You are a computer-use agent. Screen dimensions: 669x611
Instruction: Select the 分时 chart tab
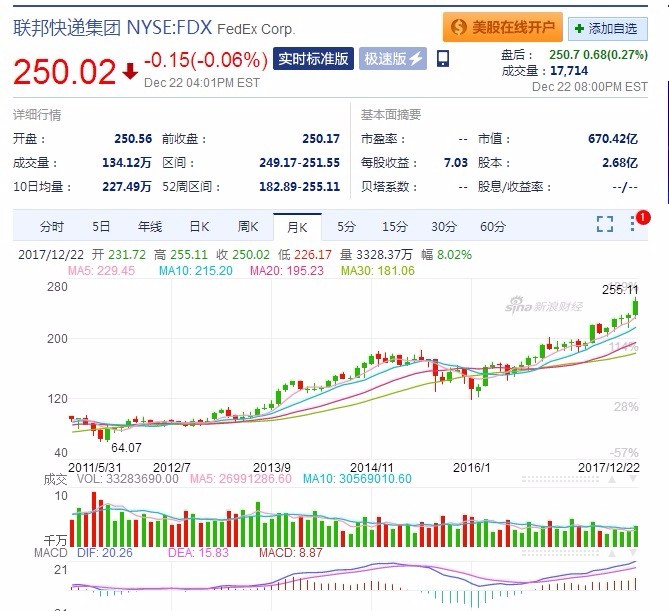pyautogui.click(x=52, y=226)
